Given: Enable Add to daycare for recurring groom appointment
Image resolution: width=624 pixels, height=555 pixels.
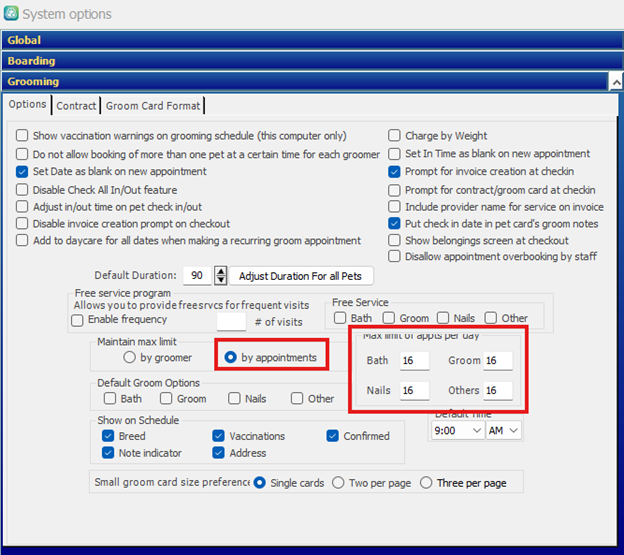Looking at the screenshot, I should [x=22, y=240].
